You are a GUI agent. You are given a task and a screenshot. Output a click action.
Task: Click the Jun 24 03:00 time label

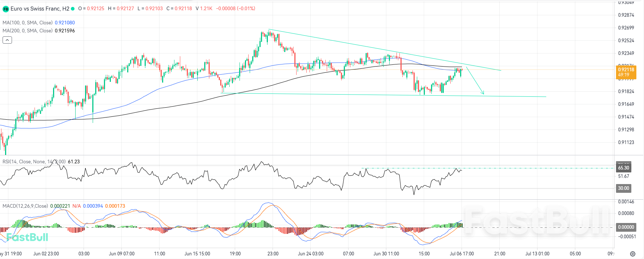click(311, 254)
